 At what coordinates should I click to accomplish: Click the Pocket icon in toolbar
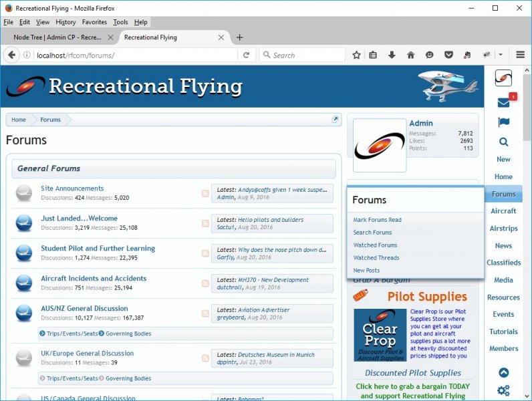pos(448,55)
